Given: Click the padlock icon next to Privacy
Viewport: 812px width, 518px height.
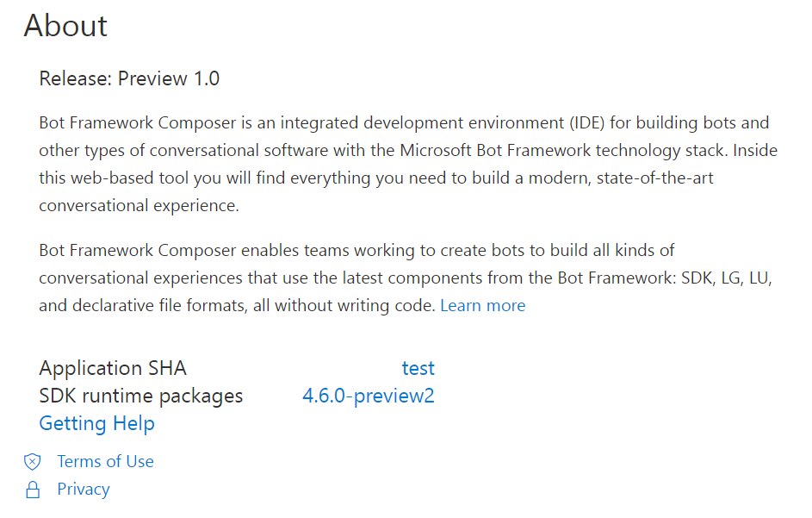Looking at the screenshot, I should click(x=33, y=489).
